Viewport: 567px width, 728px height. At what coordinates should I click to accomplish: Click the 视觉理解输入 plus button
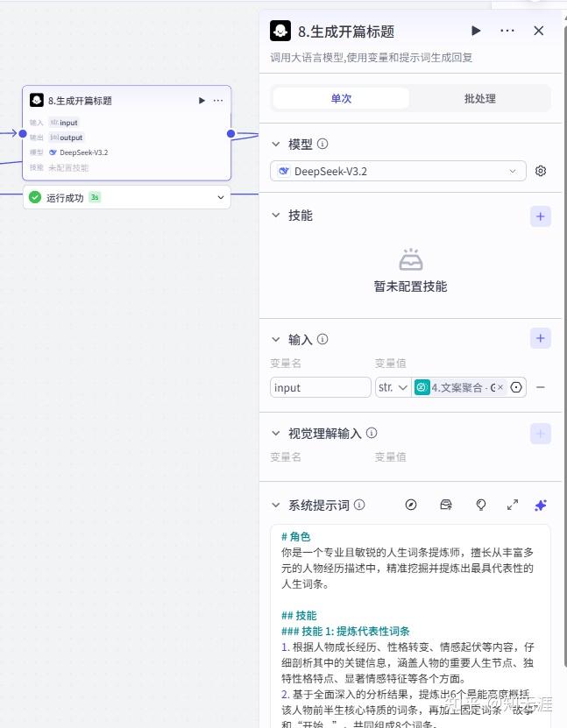click(x=541, y=434)
